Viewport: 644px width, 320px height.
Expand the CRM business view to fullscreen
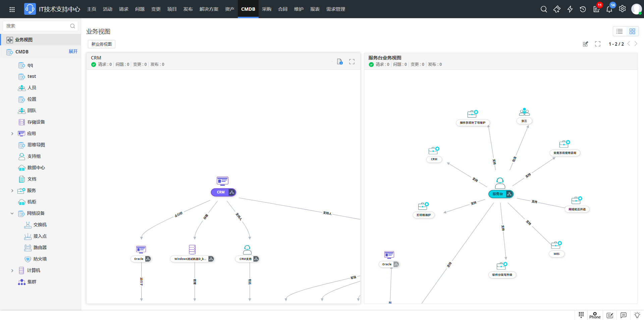coord(352,62)
